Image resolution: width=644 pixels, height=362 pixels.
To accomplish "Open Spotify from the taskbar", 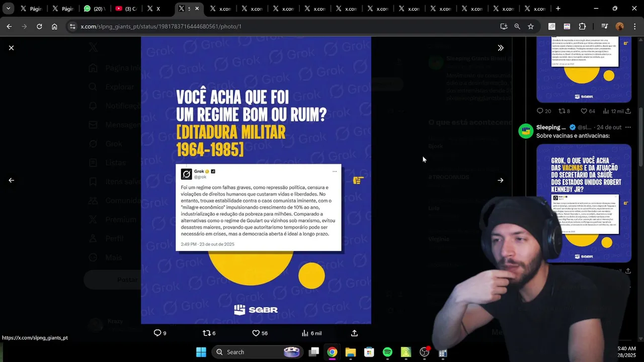I will point(387,352).
